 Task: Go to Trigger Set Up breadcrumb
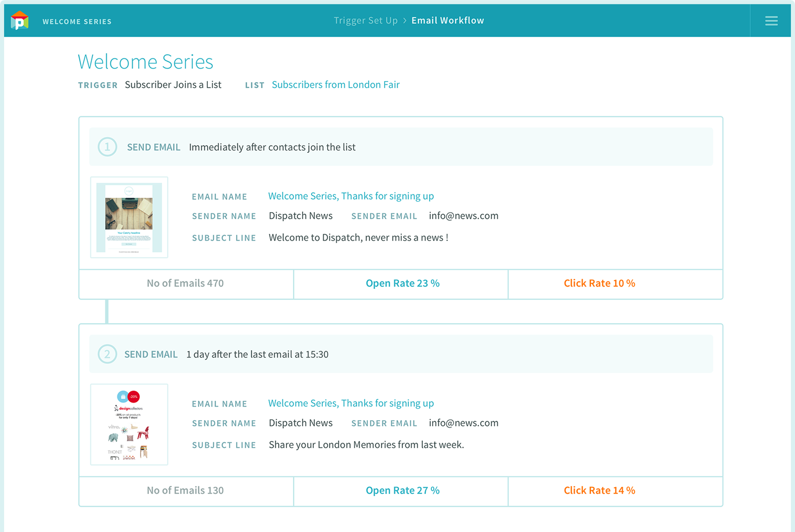365,20
